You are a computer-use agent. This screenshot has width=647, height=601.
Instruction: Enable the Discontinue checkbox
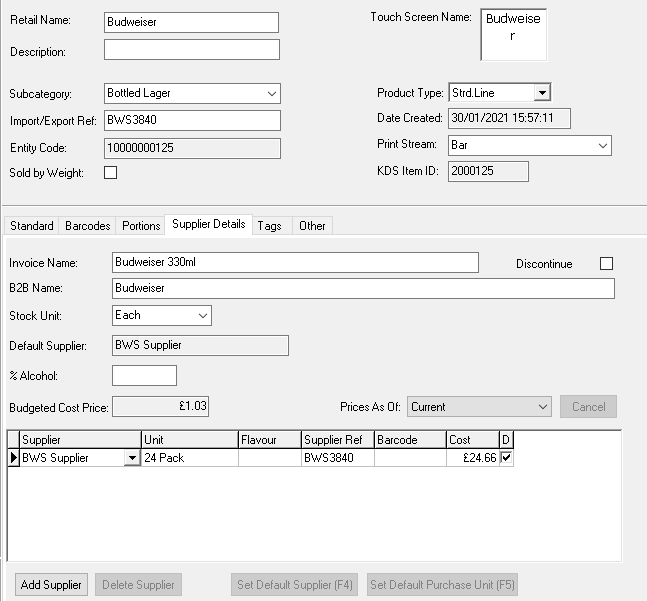click(606, 264)
